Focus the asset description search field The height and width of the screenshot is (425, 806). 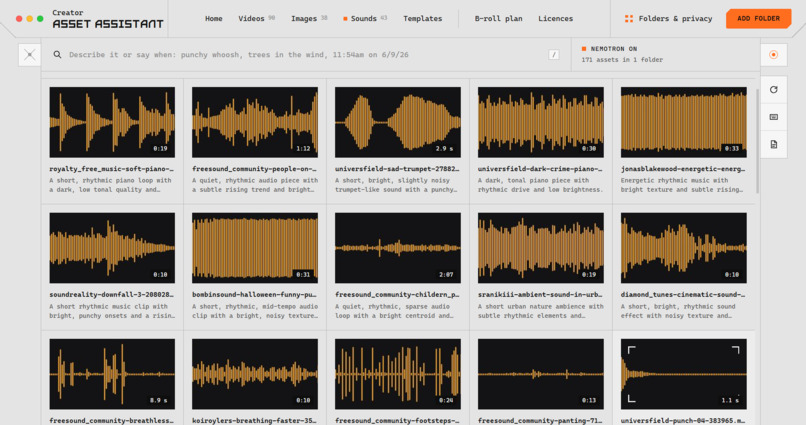306,54
